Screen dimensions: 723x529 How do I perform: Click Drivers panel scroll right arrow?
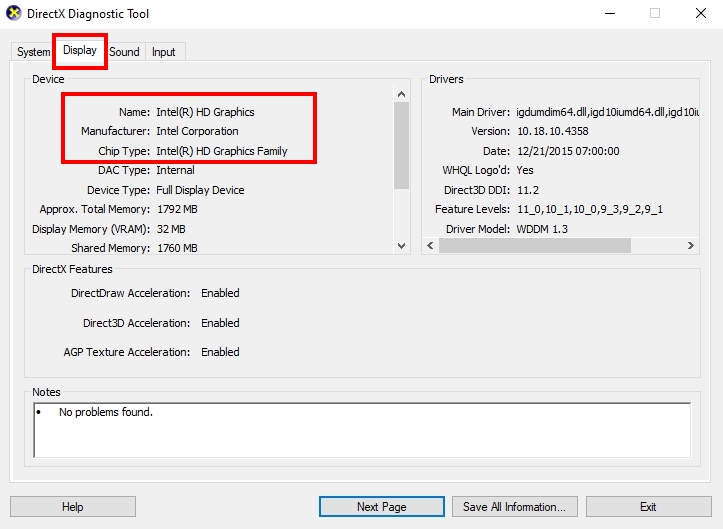[x=690, y=245]
